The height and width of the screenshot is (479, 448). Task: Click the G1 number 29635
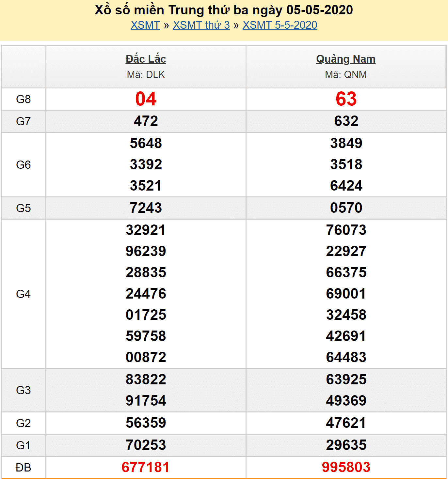[x=346, y=445]
